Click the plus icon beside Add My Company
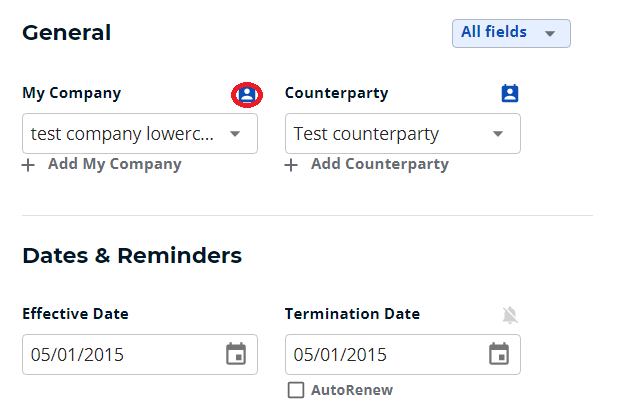This screenshot has width=639, height=411. pyautogui.click(x=28, y=165)
